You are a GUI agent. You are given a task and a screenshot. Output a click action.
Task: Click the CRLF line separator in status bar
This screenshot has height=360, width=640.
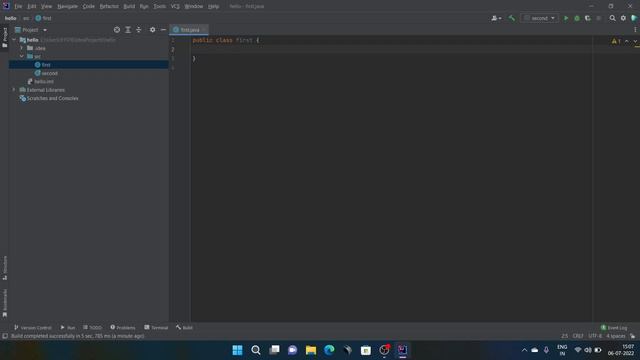(x=578, y=336)
